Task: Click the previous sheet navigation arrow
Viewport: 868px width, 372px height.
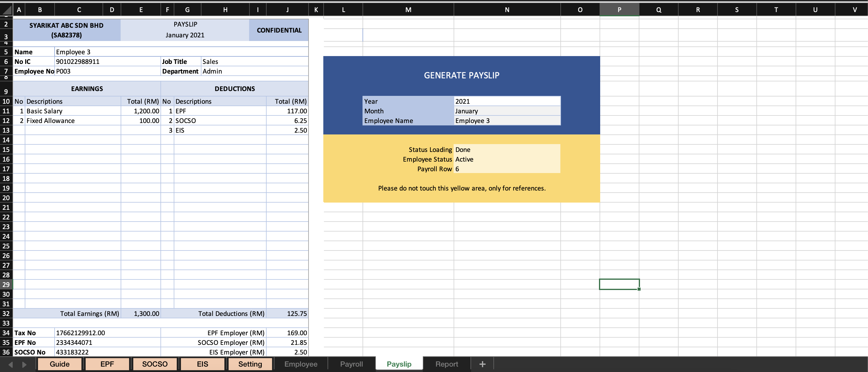Action: pyautogui.click(x=11, y=364)
